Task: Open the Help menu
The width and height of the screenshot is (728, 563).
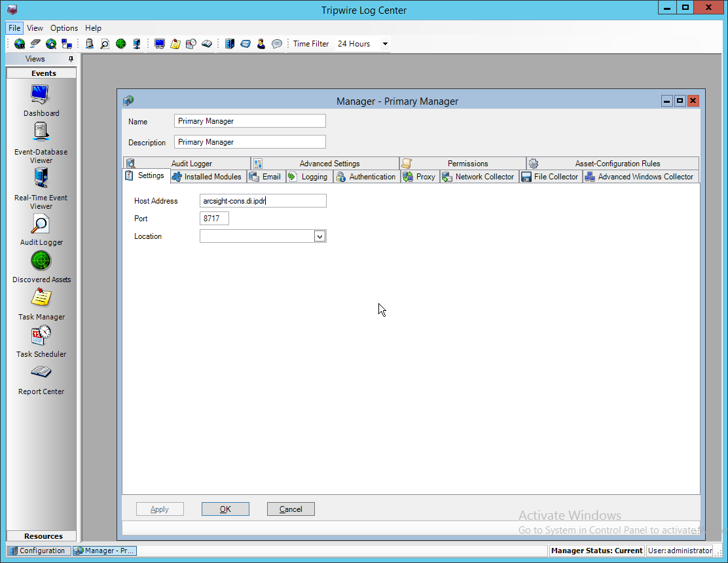Action: [x=93, y=28]
